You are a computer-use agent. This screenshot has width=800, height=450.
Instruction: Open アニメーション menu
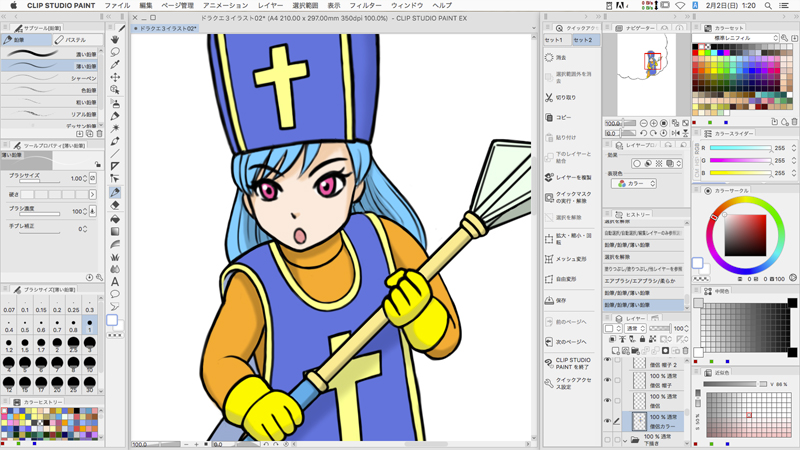[226, 6]
